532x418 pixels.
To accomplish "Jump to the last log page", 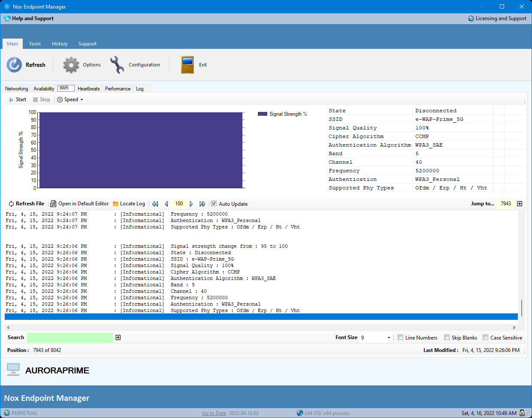I will coord(203,204).
